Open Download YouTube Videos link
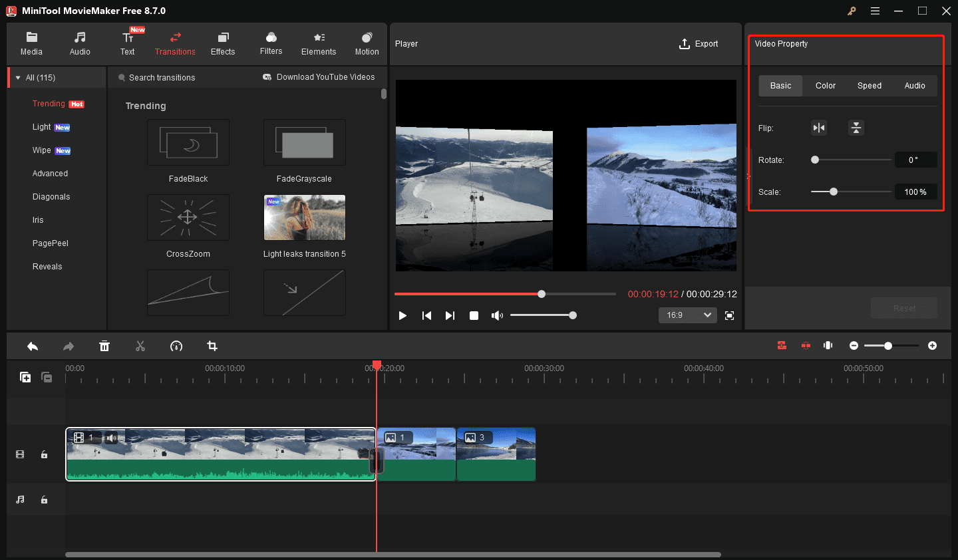Image resolution: width=958 pixels, height=560 pixels. point(319,77)
